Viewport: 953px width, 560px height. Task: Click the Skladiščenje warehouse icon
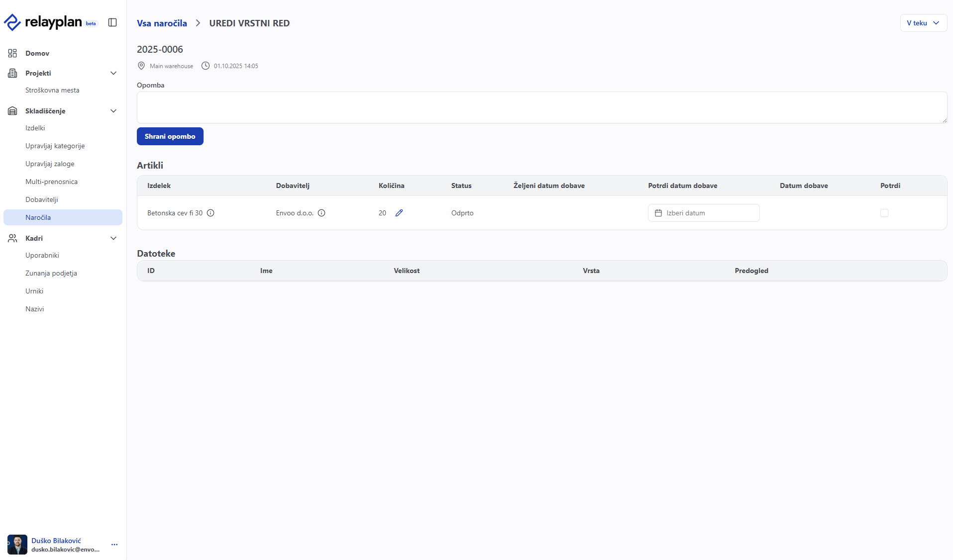pos(12,111)
